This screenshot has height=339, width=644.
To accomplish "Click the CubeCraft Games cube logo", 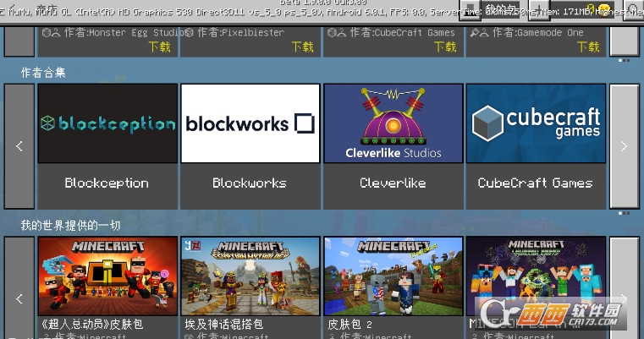I will pos(536,123).
